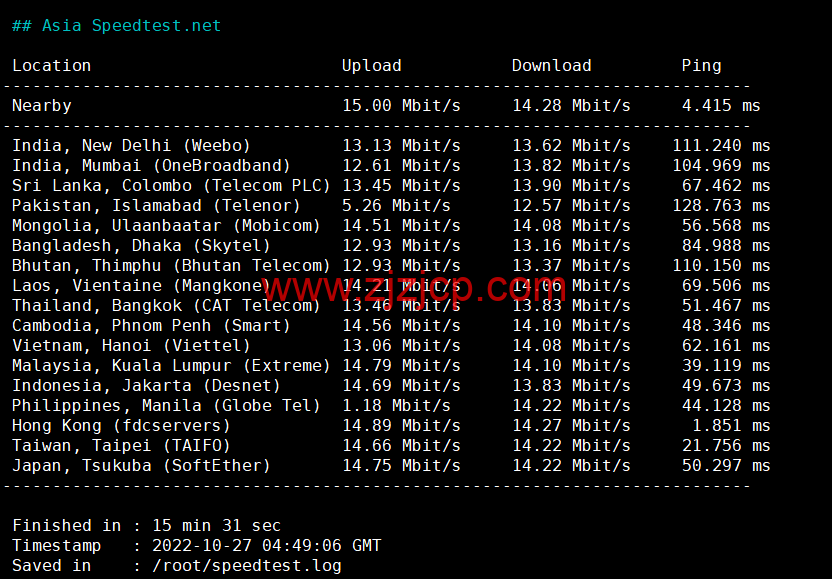Select Japan, Tsukuba (SoftEther) row
832x579 pixels.
click(x=141, y=466)
